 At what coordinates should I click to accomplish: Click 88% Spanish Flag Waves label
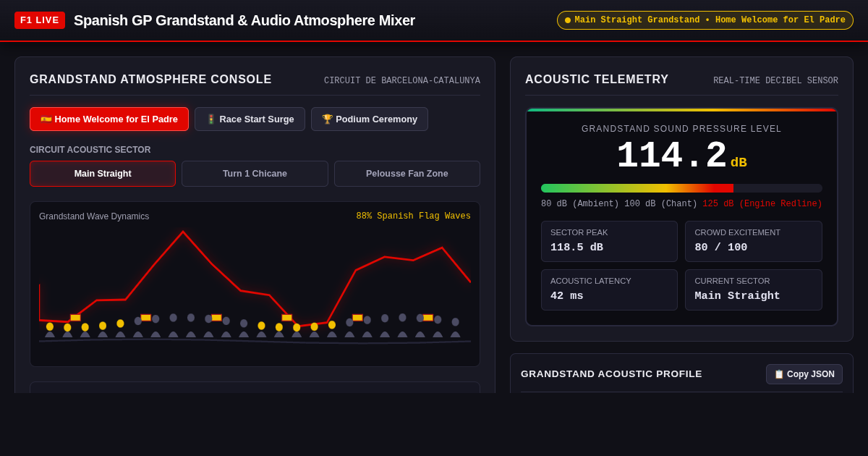[413, 216]
